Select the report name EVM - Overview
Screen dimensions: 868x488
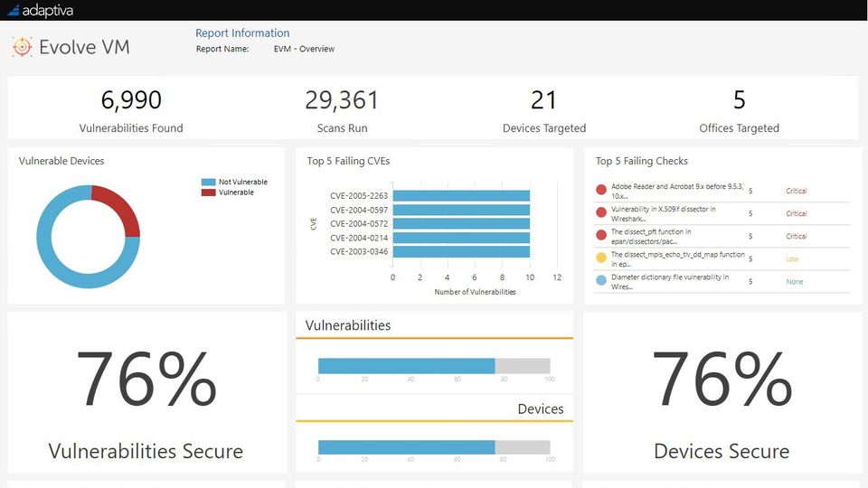coord(304,49)
